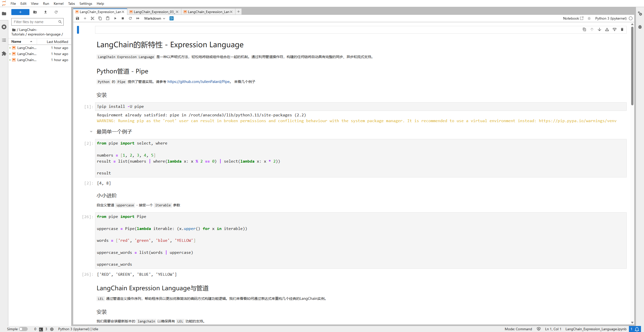Interrupt the kernel with the stop icon

click(x=123, y=18)
